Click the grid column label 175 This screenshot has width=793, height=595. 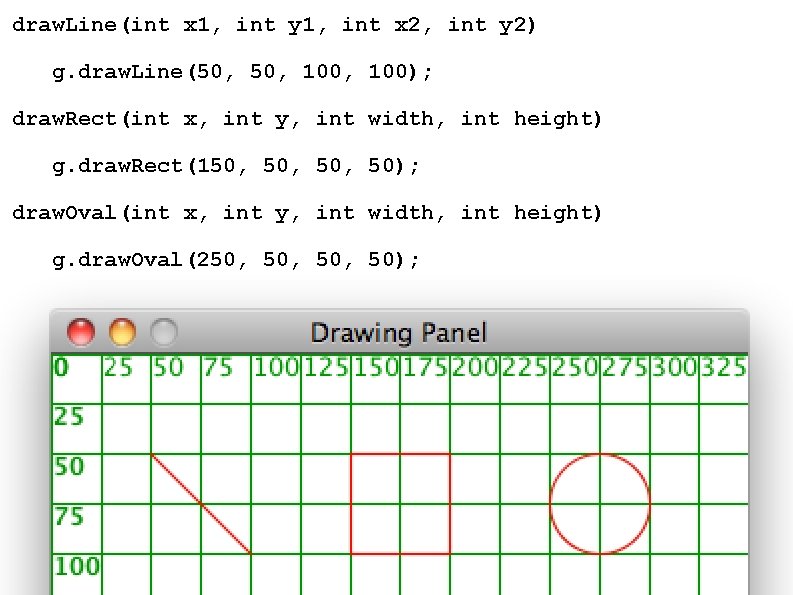click(425, 367)
